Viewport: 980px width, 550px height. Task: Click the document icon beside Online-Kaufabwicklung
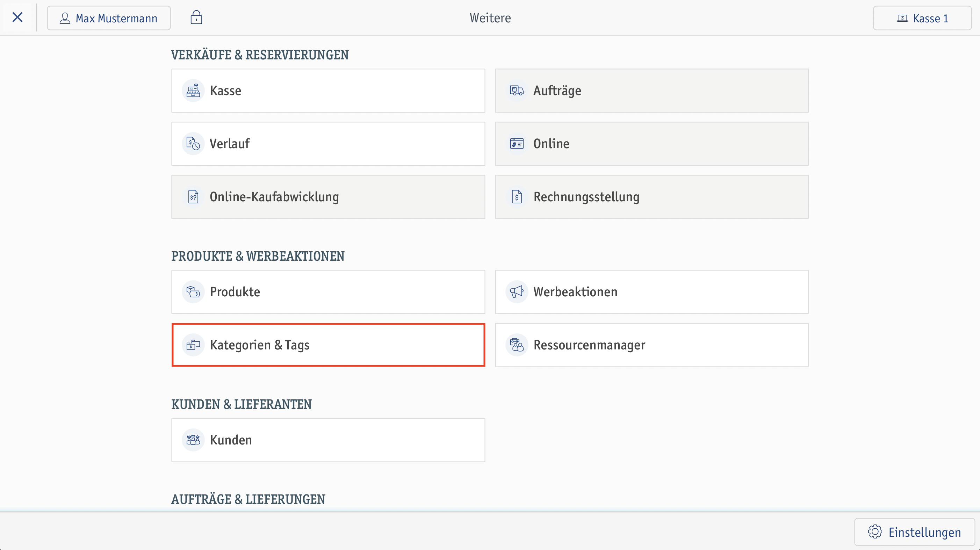coord(193,197)
